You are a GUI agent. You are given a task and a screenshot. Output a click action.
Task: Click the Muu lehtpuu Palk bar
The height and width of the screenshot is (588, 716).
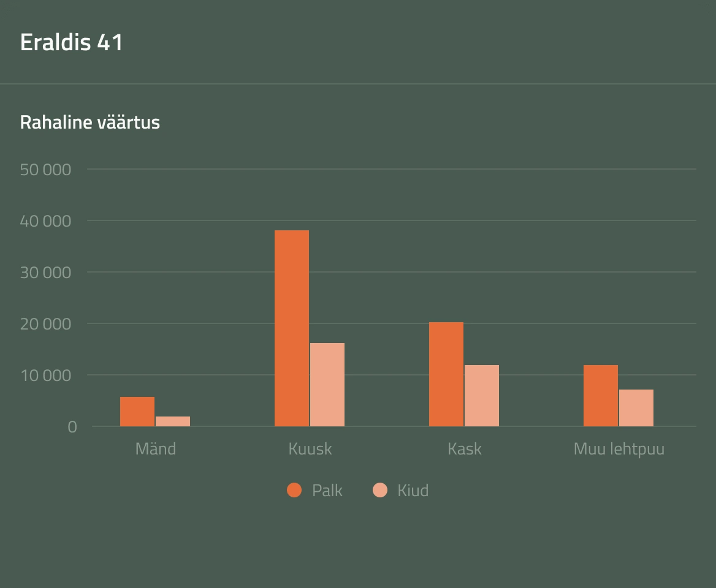pos(601,396)
